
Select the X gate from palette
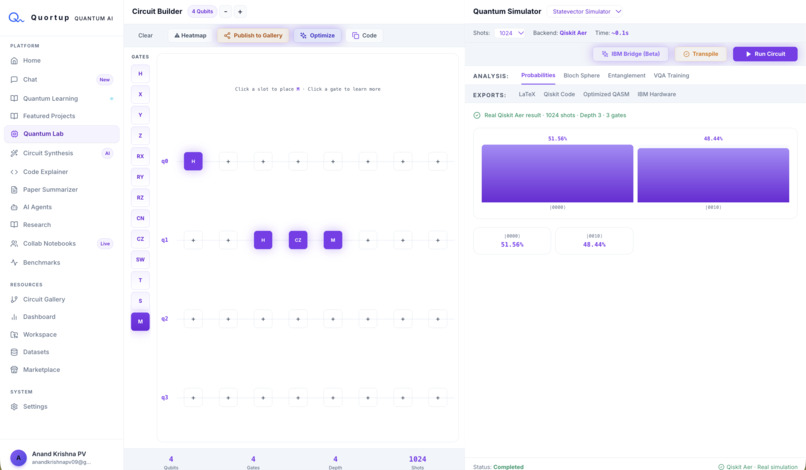pyautogui.click(x=140, y=95)
